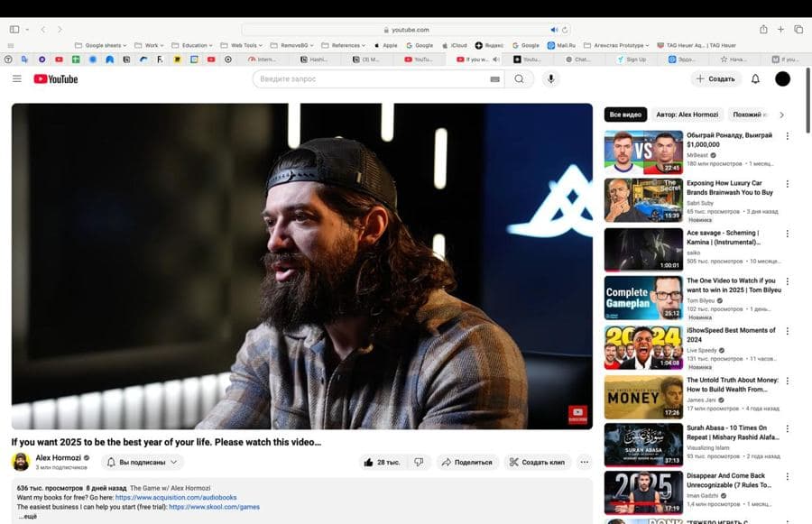Open Alex Hormozi channel avatar
Image resolution: width=812 pixels, height=524 pixels.
coord(21,462)
